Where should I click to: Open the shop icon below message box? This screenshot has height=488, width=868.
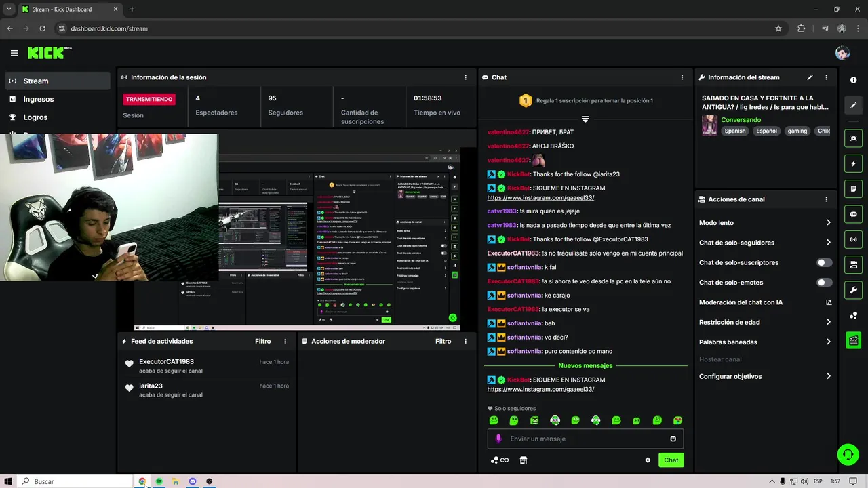(x=523, y=460)
